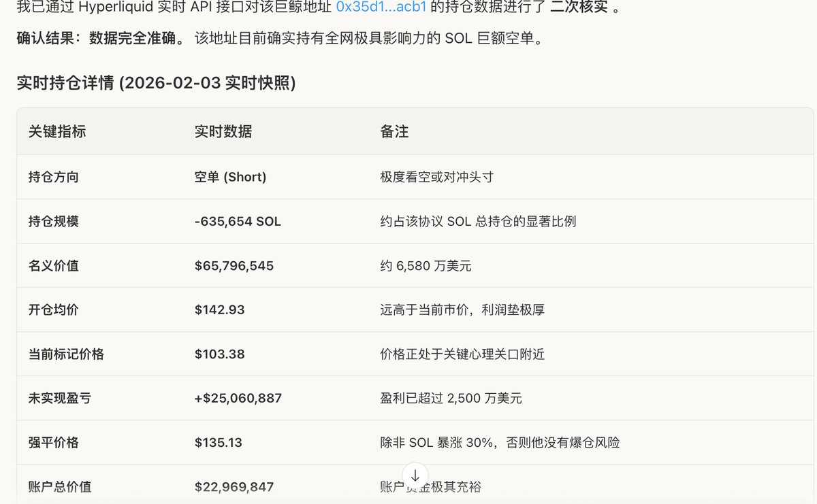817x504 pixels.
Task: Click the 约占该协议 SOL 总持仓 note
Action: pyautogui.click(x=478, y=221)
